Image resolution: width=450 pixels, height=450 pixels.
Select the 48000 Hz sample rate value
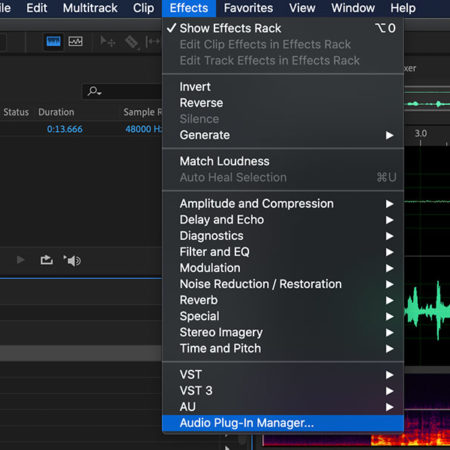tap(143, 129)
